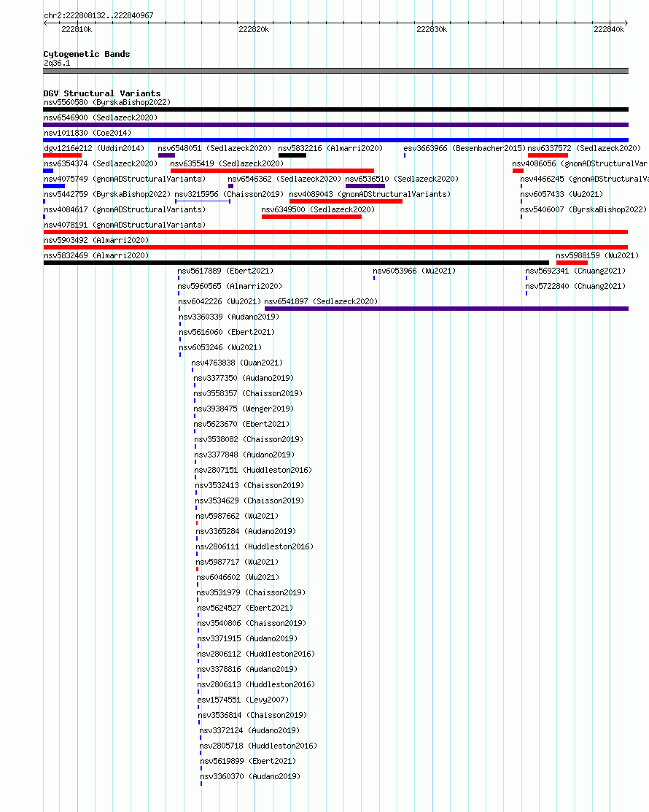
Task: Open nsv1011830 (Coe2014) variant label
Action: 88,133
